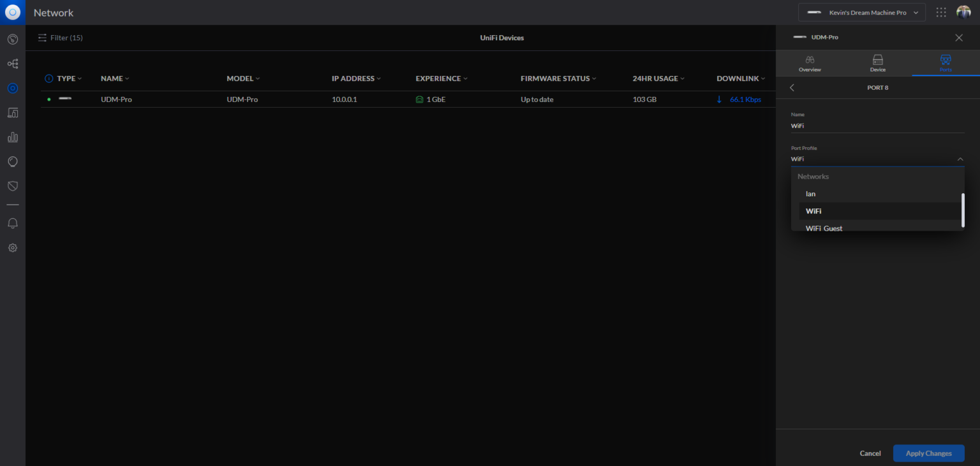This screenshot has height=466, width=980.
Task: Choose the WiFi network option
Action: click(878, 211)
